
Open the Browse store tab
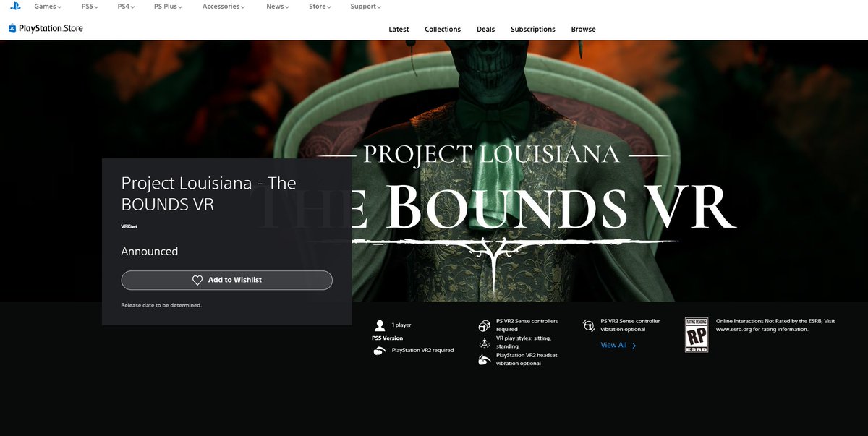[x=584, y=30]
